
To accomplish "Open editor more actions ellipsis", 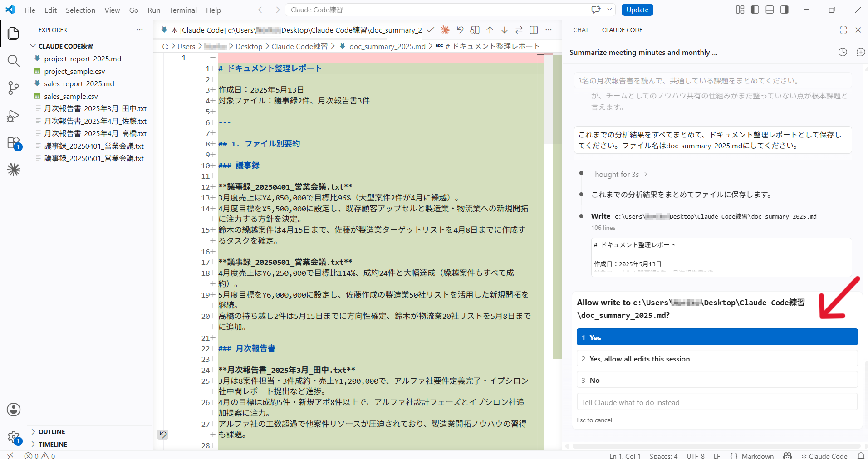I will click(549, 30).
